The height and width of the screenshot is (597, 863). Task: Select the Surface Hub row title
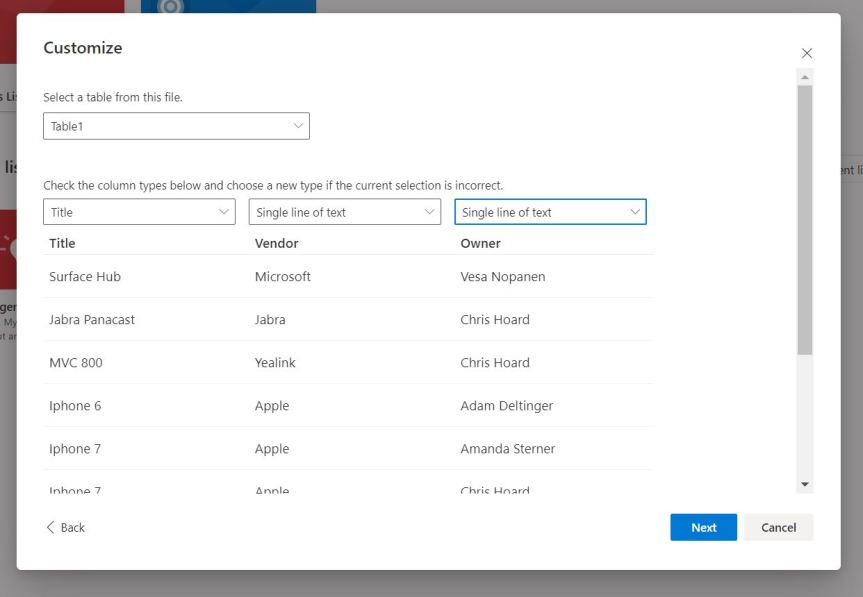pyautogui.click(x=85, y=277)
